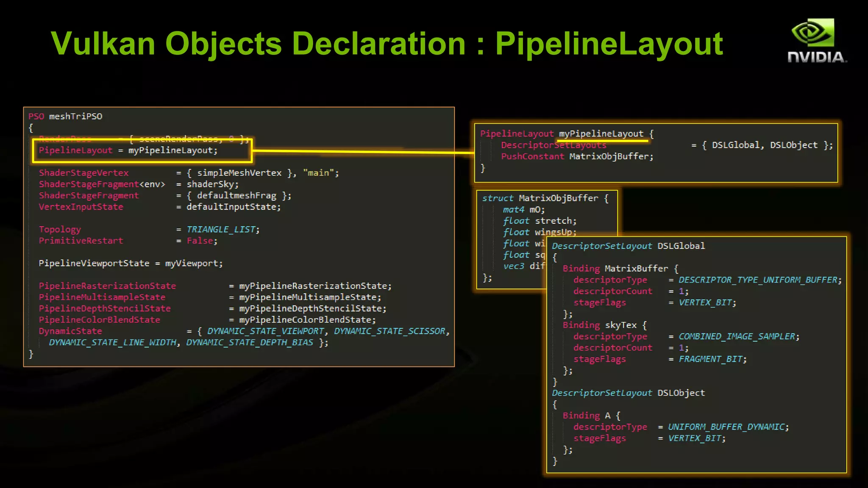The width and height of the screenshot is (868, 488).
Task: Click the 'PrimitiveRestart' line
Action: pos(128,241)
